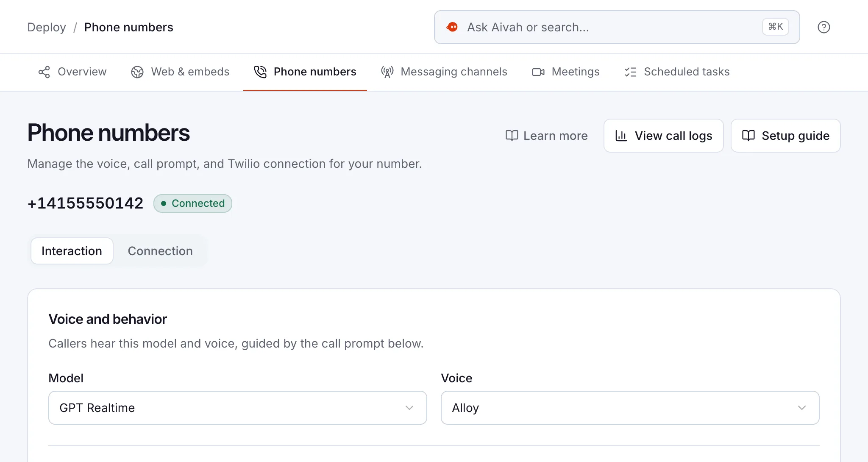
Task: Go to the Messaging channels tab
Action: [x=444, y=72]
